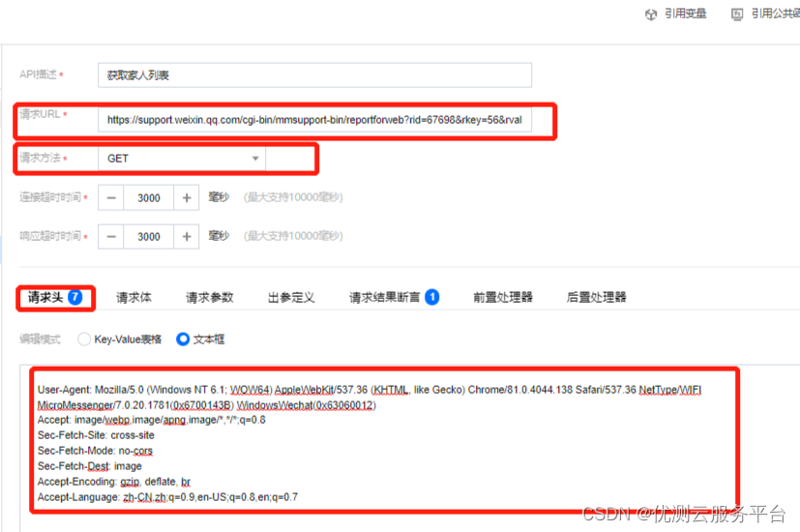Click the API描述 field containing 获取家人列表
Image resolution: width=800 pixels, height=532 pixels.
pyautogui.click(x=314, y=75)
